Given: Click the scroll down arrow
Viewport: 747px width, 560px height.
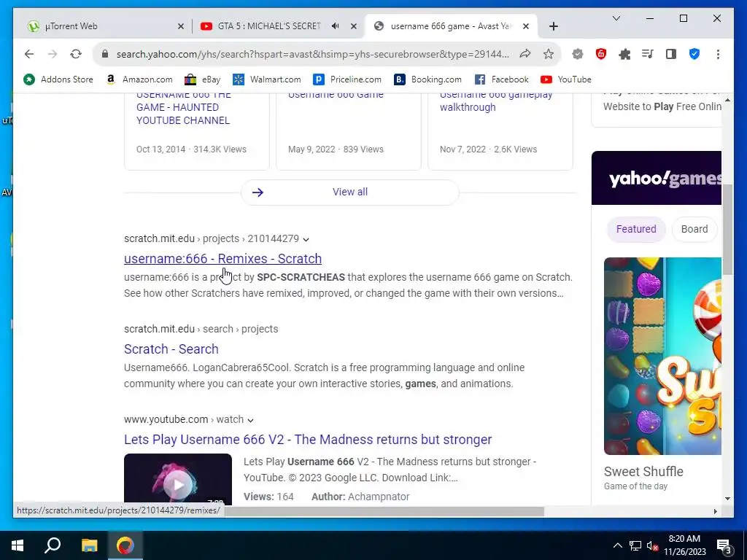Looking at the screenshot, I should pos(727,499).
